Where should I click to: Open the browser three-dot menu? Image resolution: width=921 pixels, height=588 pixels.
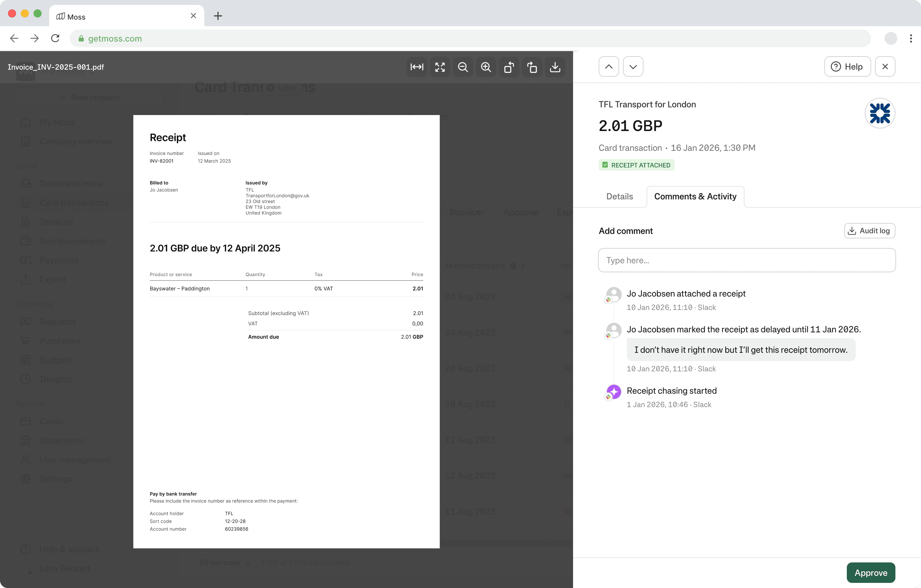[x=911, y=38]
